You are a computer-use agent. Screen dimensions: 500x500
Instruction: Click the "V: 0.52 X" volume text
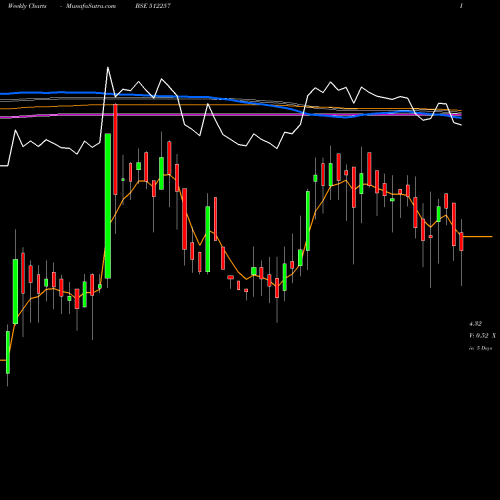coord(482,336)
